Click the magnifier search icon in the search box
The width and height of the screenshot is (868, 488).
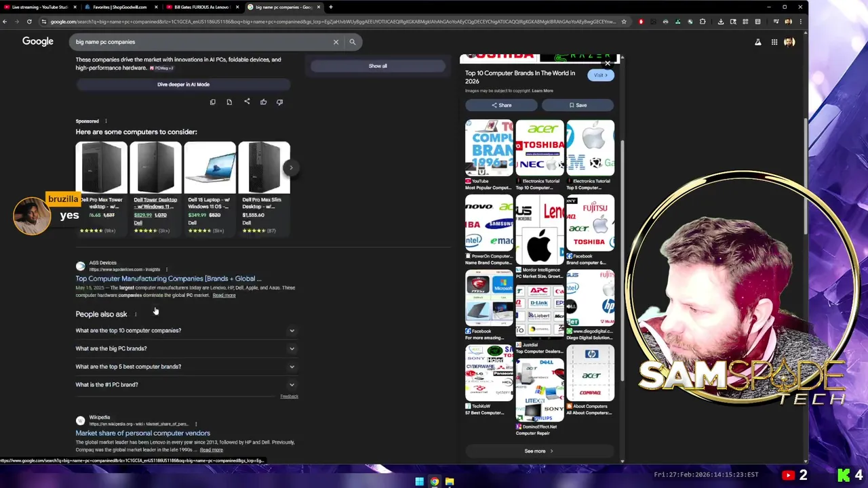353,42
